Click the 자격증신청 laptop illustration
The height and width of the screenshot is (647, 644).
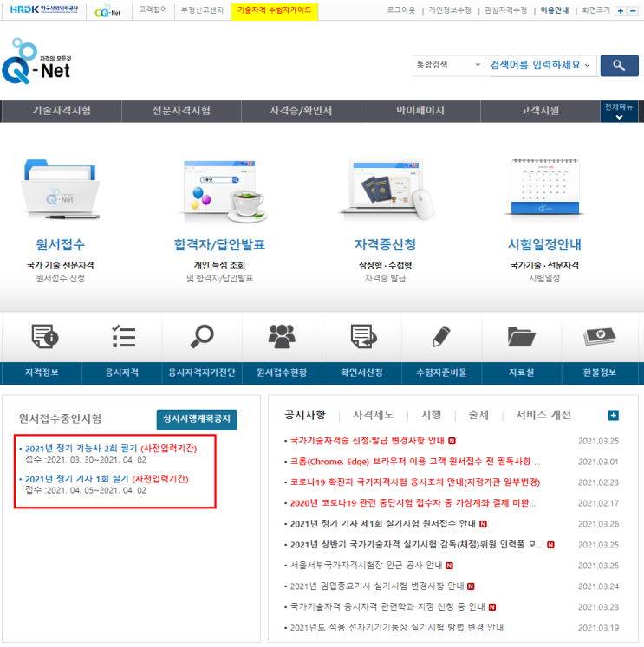(386, 189)
